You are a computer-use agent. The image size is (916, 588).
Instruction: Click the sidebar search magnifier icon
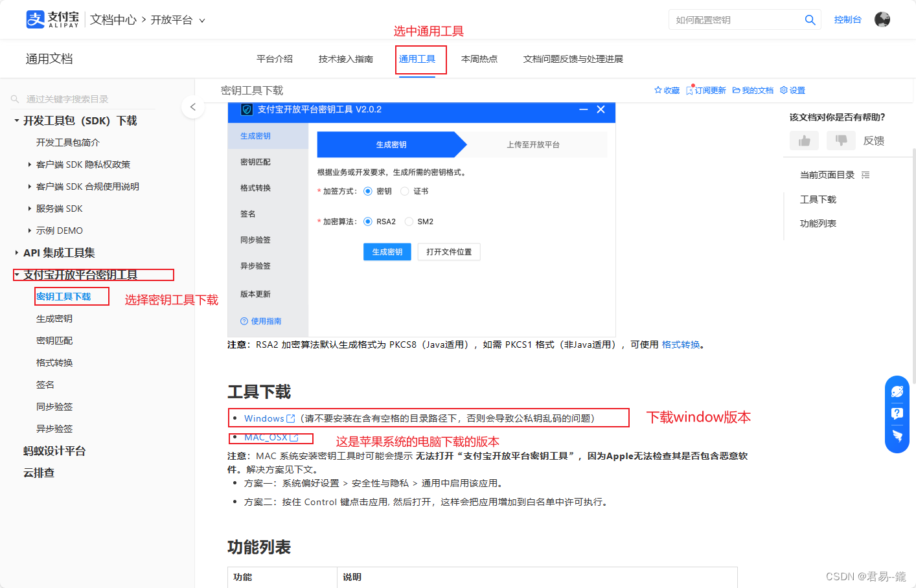tap(15, 99)
